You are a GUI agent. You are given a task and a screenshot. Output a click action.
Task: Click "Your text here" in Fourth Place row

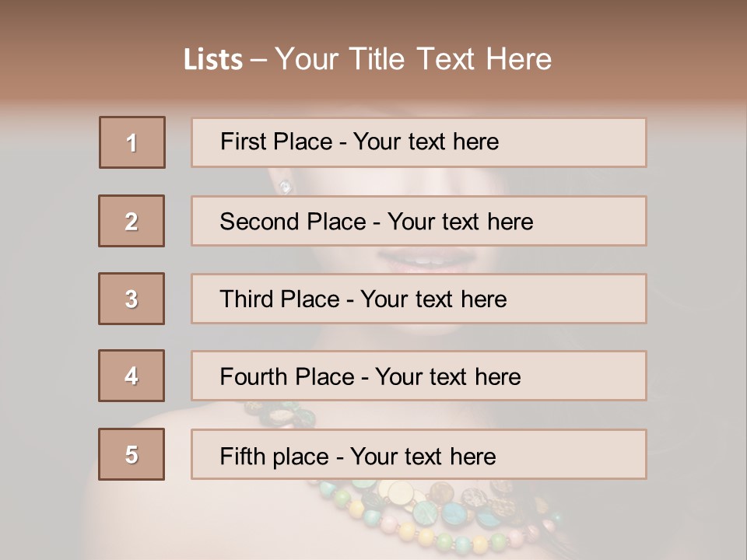[x=448, y=376]
